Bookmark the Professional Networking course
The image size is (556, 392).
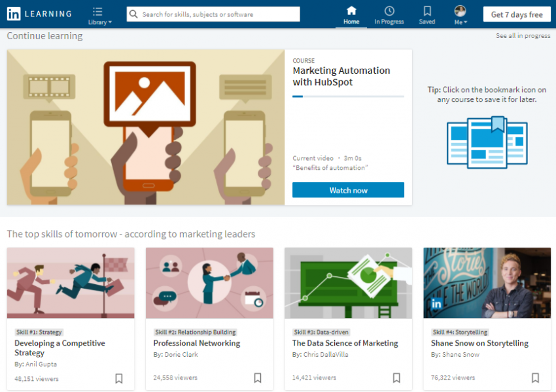tap(258, 378)
